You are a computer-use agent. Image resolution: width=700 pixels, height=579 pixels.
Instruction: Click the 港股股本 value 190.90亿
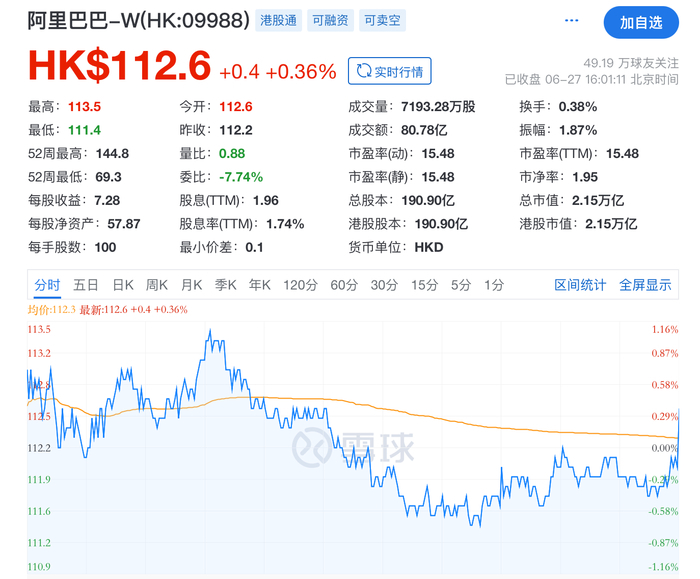442,224
